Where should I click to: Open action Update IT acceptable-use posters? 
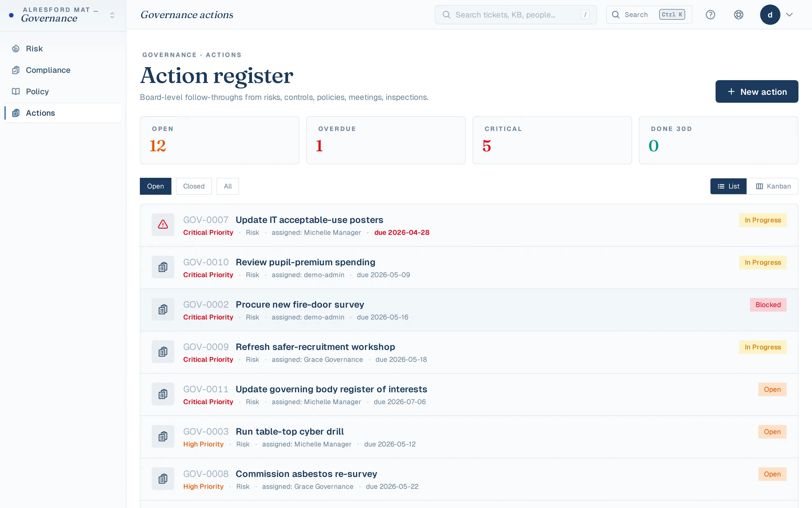309,220
